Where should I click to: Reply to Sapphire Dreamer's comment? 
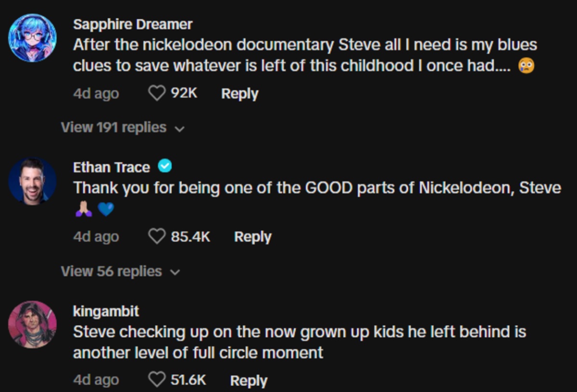click(x=239, y=93)
